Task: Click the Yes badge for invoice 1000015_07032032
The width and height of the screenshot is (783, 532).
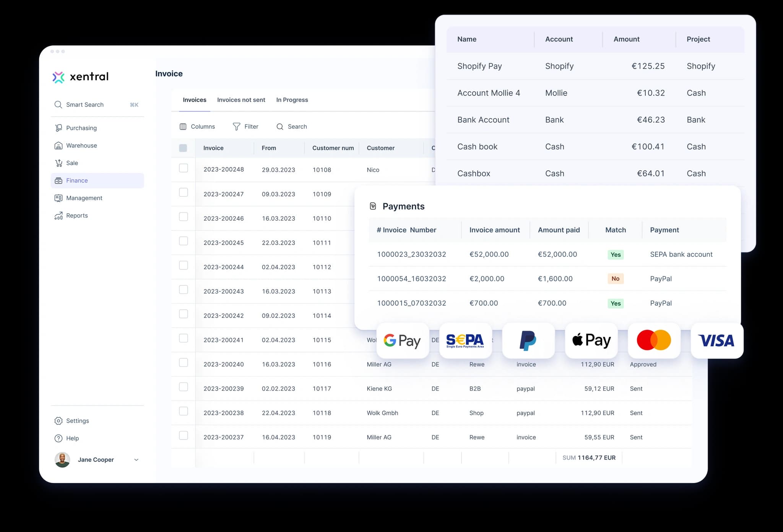Action: tap(616, 303)
